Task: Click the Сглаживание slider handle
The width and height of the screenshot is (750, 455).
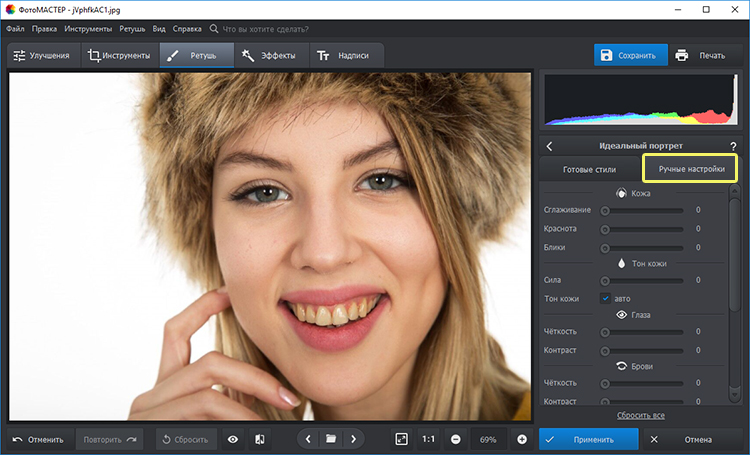Action: [604, 211]
